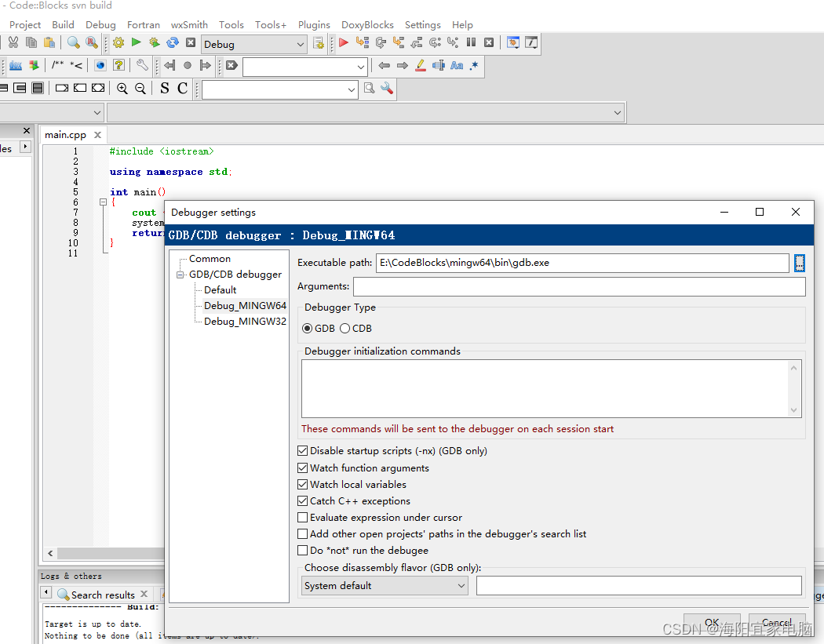Collapse the code fold at main brace

[x=103, y=202]
